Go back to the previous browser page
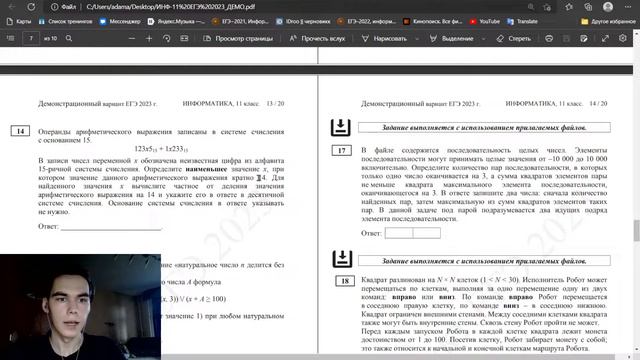The height and width of the screenshot is (360, 640). [11, 7]
